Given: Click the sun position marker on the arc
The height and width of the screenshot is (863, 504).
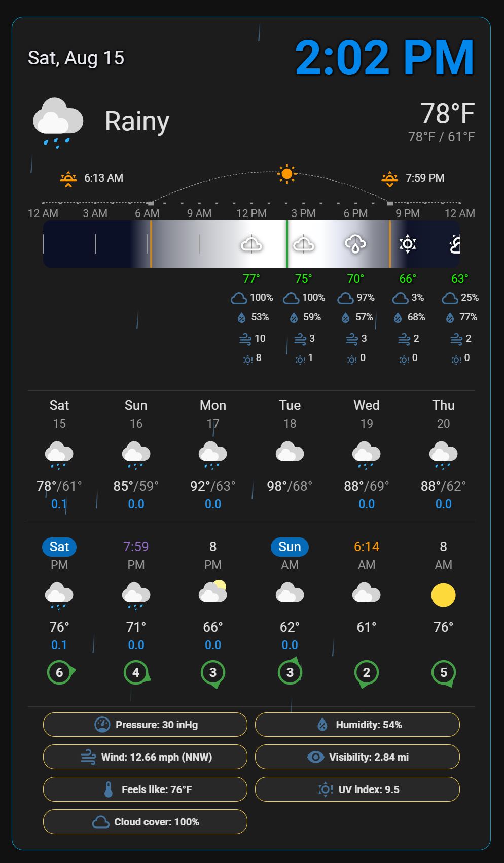Looking at the screenshot, I should 287,174.
